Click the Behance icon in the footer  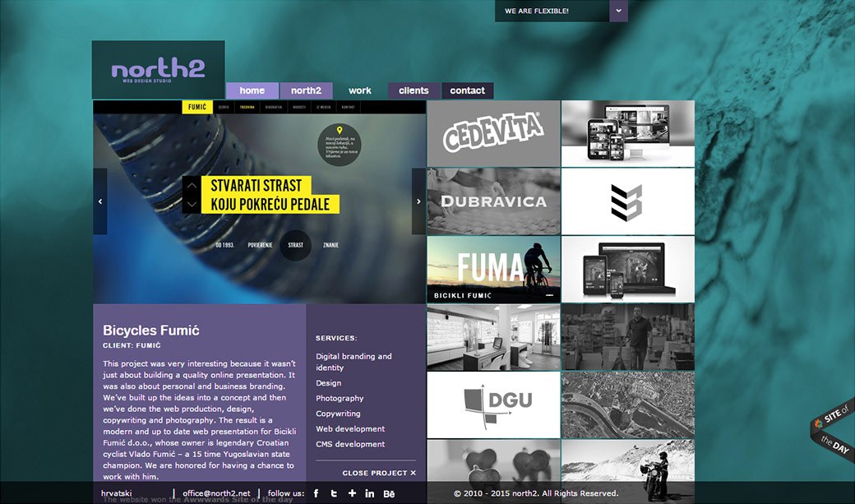[x=388, y=493]
